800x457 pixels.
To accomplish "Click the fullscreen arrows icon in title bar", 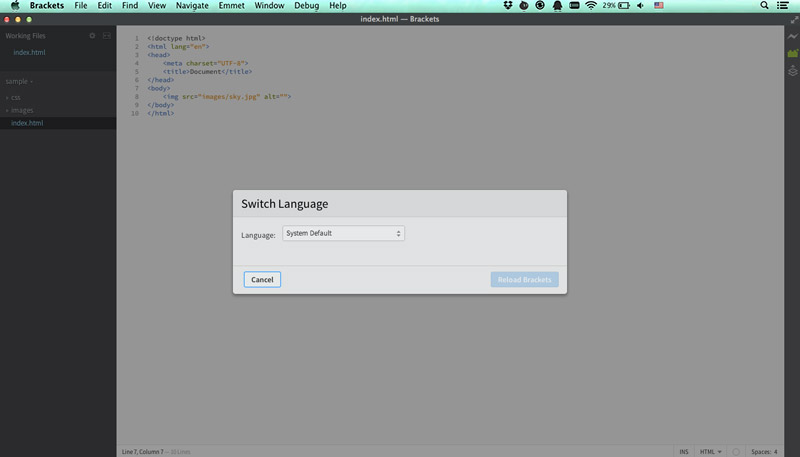I will 794,19.
